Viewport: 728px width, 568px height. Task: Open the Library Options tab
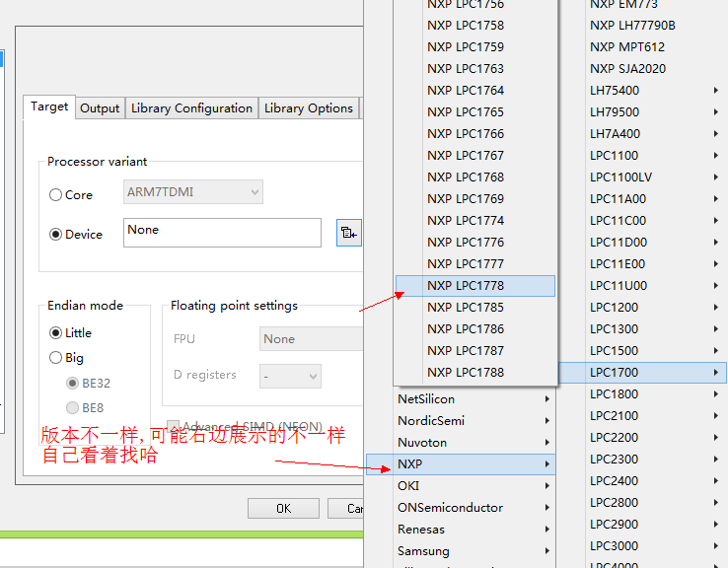pos(309,108)
